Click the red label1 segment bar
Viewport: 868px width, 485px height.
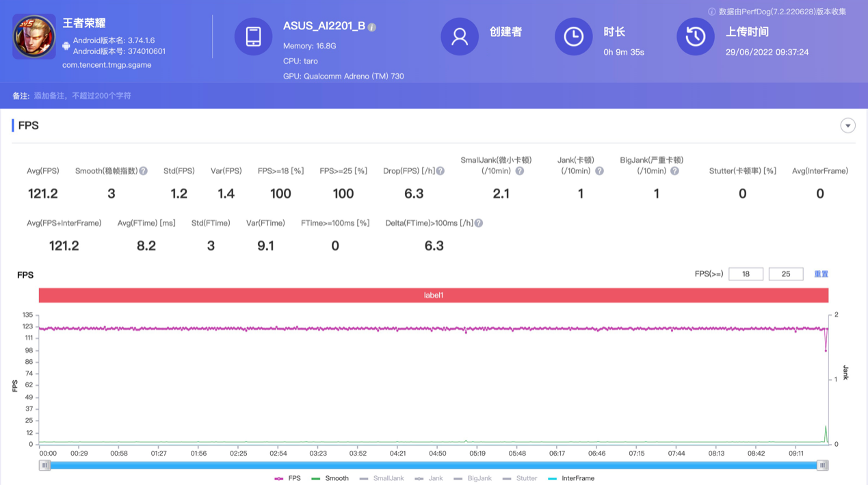pyautogui.click(x=433, y=296)
